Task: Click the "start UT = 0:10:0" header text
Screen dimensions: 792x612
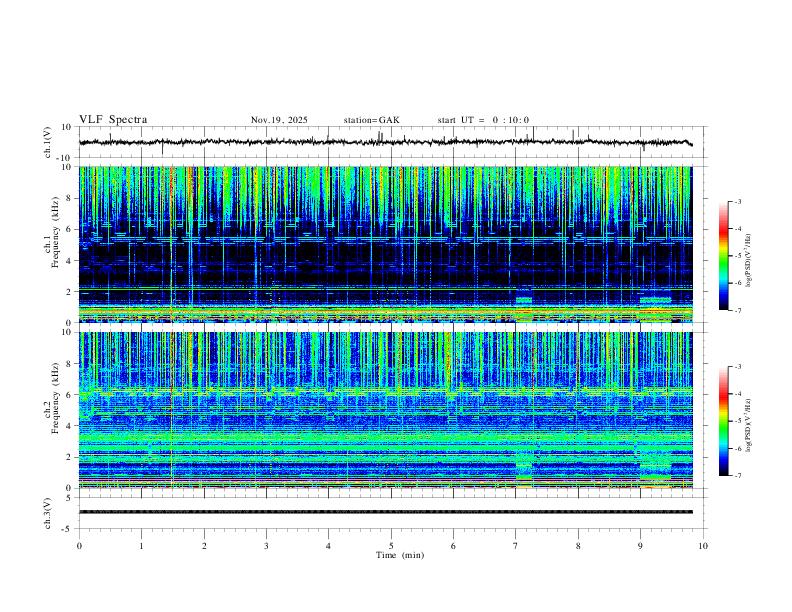Action: click(483, 120)
